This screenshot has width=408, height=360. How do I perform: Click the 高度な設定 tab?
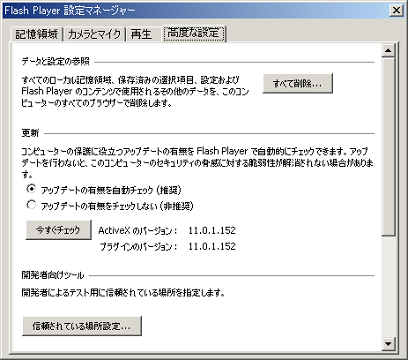point(194,33)
